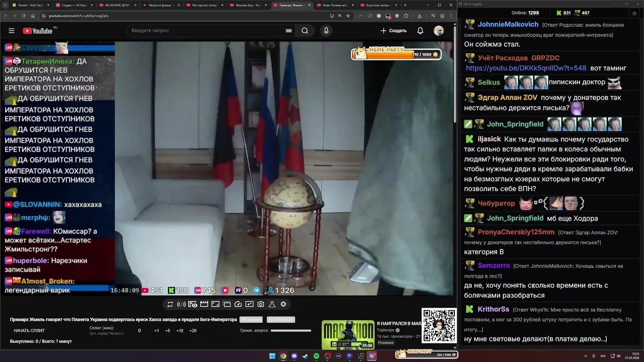Open Chrome from the taskbar
644x362 pixels.
coord(283,356)
